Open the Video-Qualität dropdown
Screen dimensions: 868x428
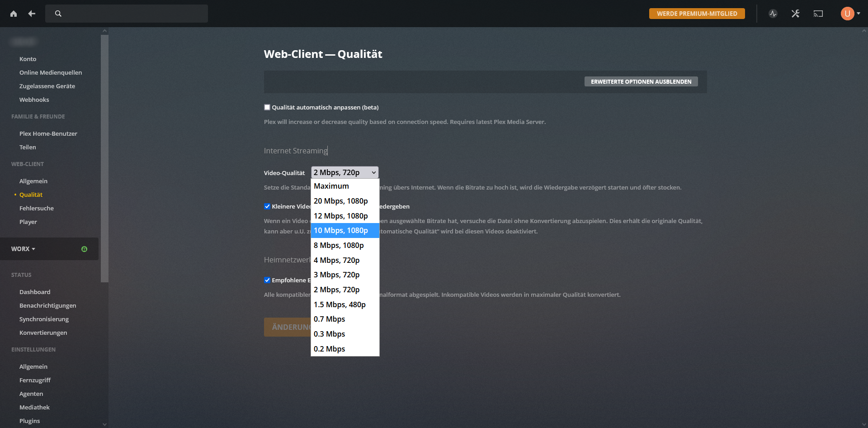(344, 172)
